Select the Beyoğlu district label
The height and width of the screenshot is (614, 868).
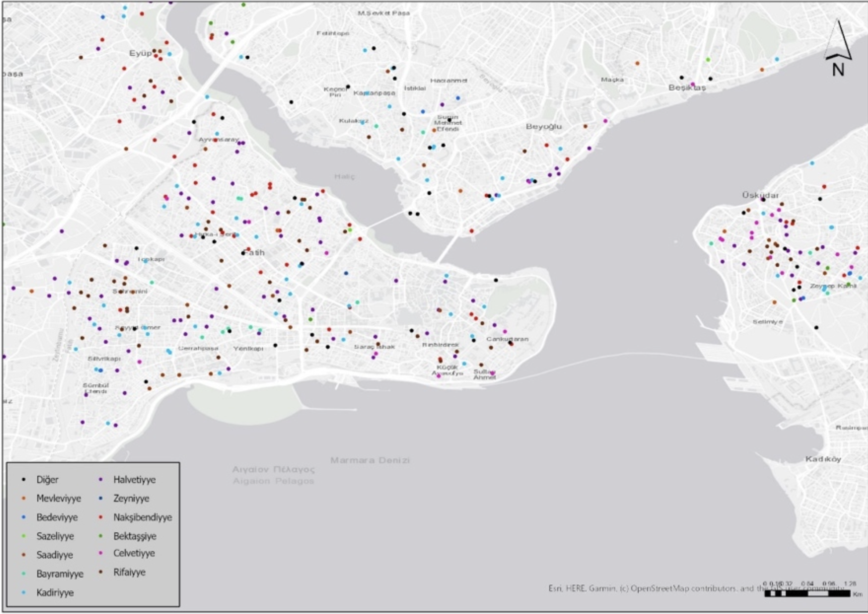point(544,127)
